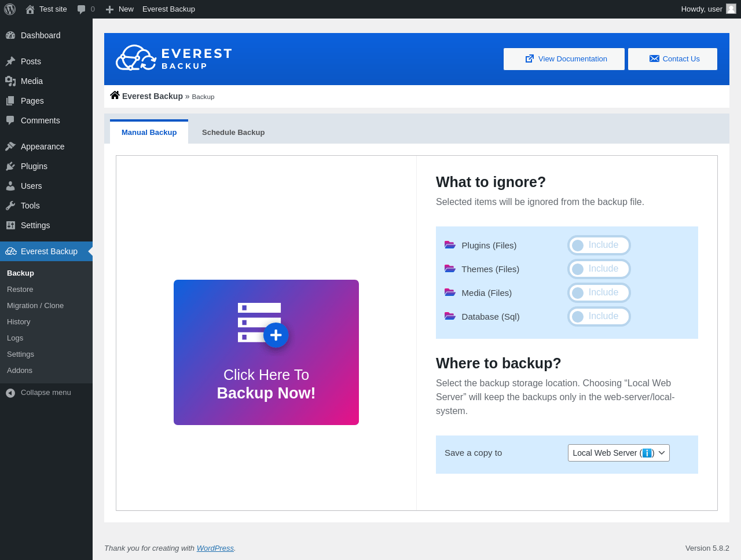Click Here To Backup Now button
Viewport: 741px width, 560px height.
tap(266, 352)
